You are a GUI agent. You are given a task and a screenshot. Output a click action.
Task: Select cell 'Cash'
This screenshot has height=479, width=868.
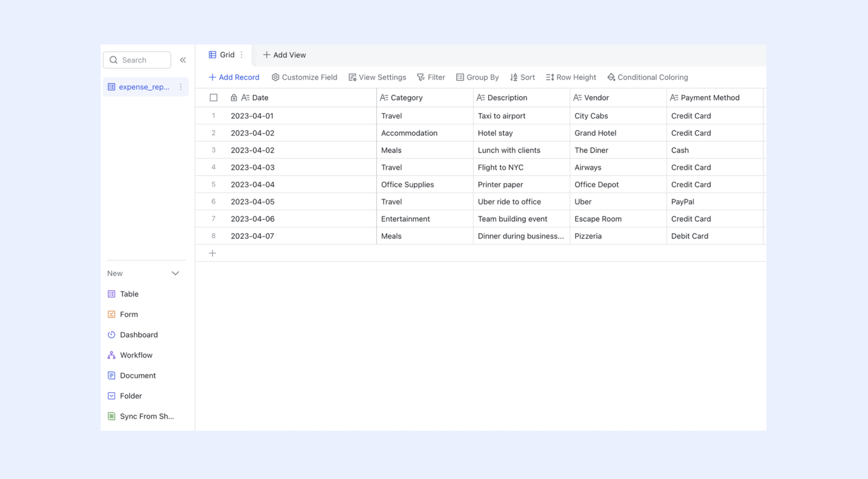715,150
